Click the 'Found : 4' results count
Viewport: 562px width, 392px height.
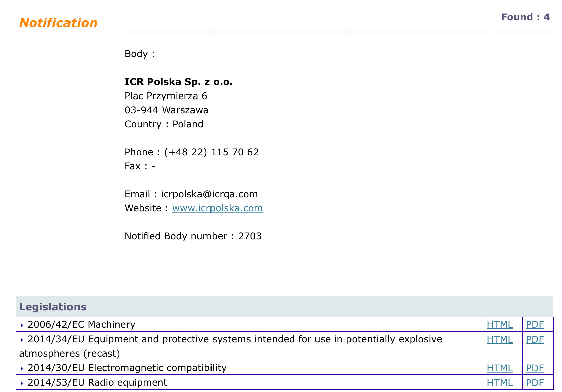[x=525, y=17]
